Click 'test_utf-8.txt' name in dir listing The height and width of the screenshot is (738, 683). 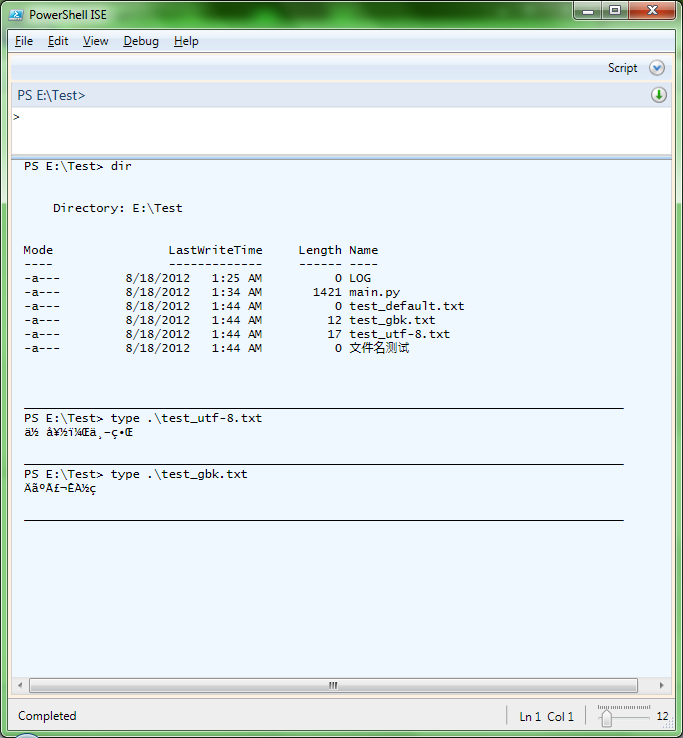[400, 334]
